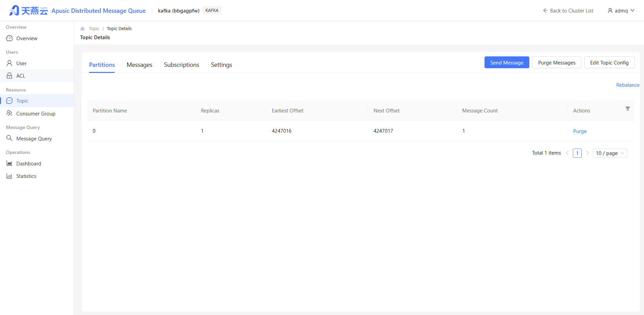
Task: Switch to the Messages tab
Action: [x=140, y=65]
